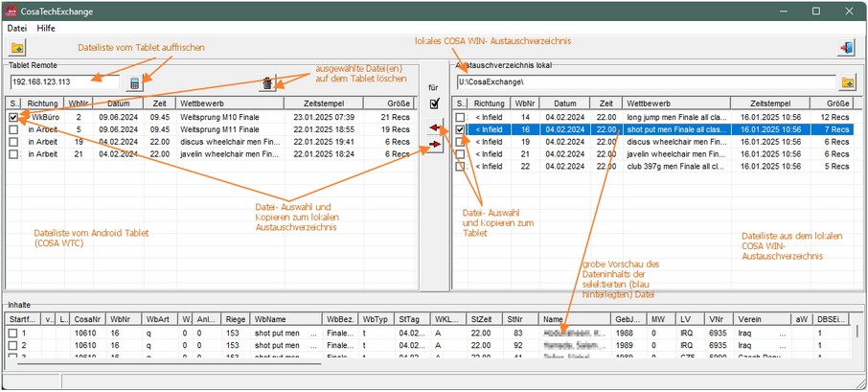Click the checkmark icon below the 'für' label
Screen dimensions: 868x392
pos(435,103)
